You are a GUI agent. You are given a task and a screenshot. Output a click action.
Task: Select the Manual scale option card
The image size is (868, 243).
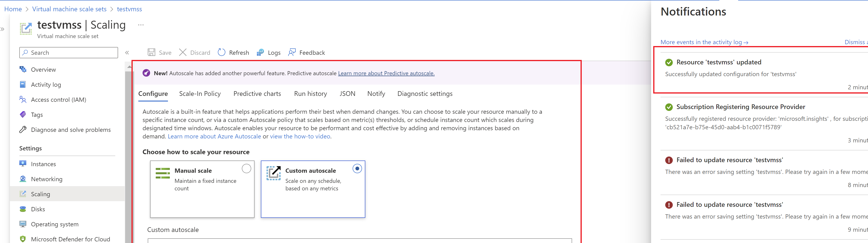click(x=202, y=189)
